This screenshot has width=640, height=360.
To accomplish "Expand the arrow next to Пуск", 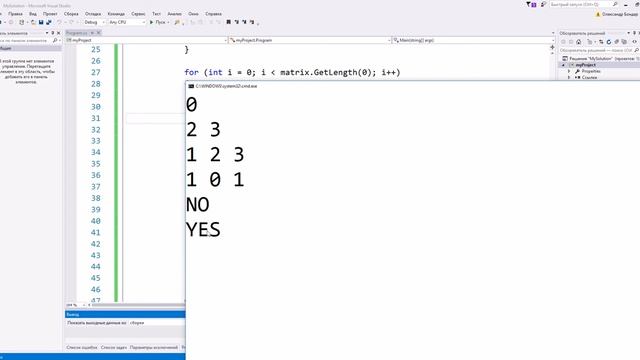I will point(168,22).
